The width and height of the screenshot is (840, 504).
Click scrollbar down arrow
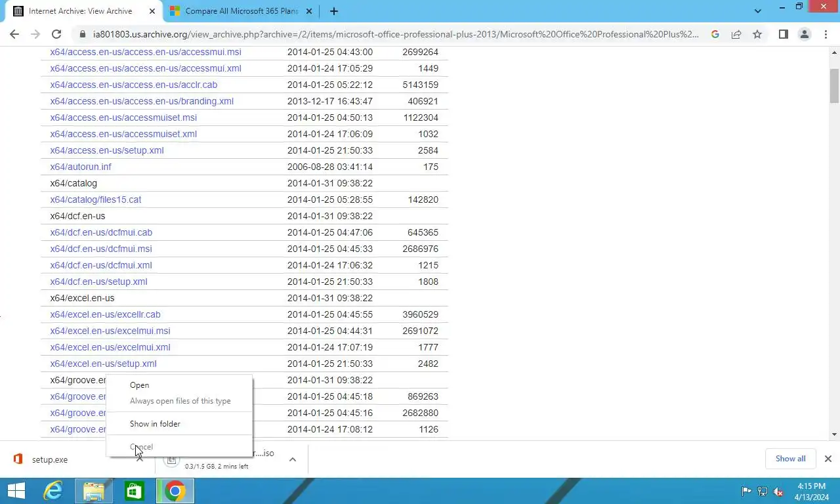pyautogui.click(x=834, y=434)
